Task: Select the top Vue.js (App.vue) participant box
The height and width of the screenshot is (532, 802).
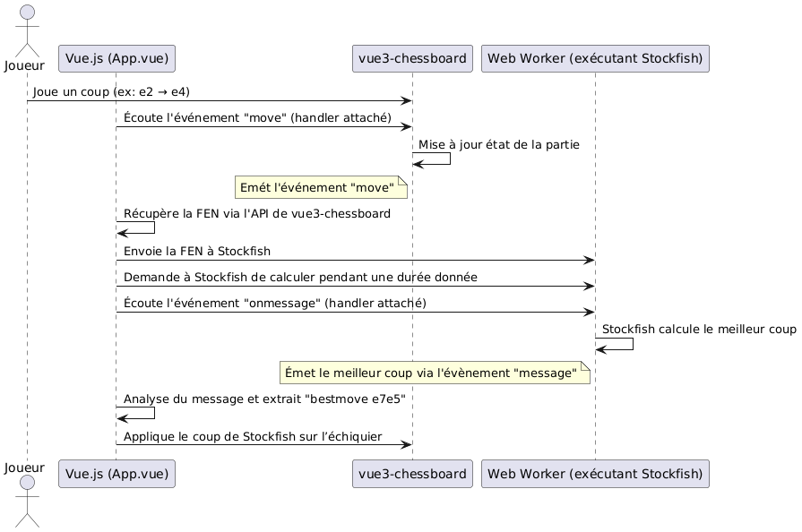Action: tap(116, 59)
